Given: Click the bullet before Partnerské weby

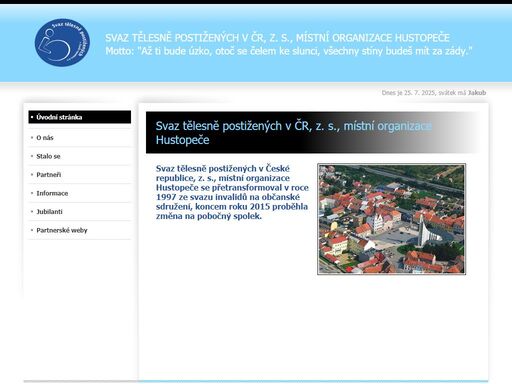Looking at the screenshot, I should pyautogui.click(x=32, y=230).
